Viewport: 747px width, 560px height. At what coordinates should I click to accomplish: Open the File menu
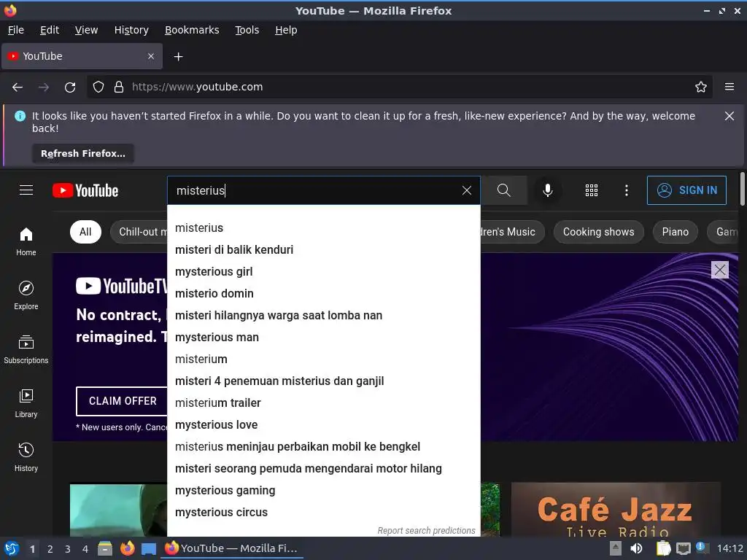tap(16, 30)
